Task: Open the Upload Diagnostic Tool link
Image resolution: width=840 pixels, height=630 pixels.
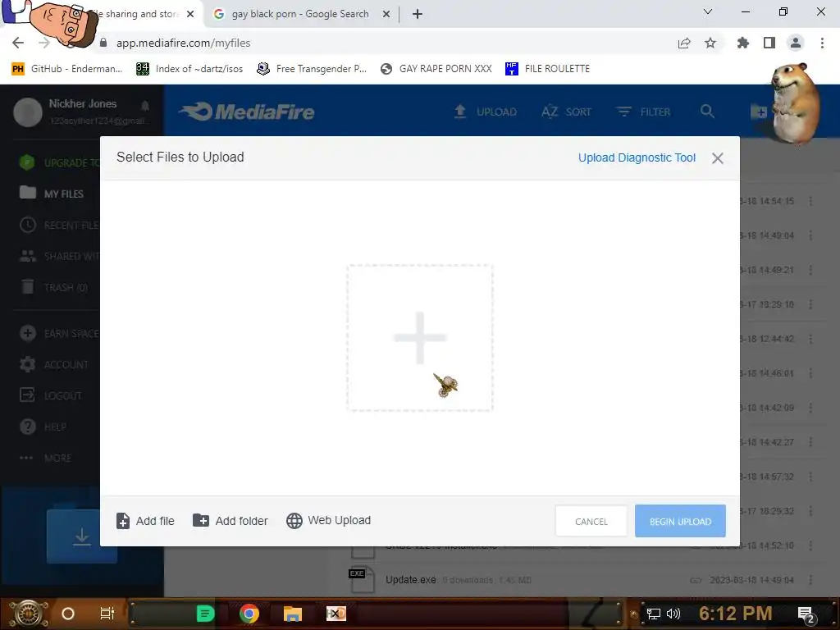Action: 637,157
